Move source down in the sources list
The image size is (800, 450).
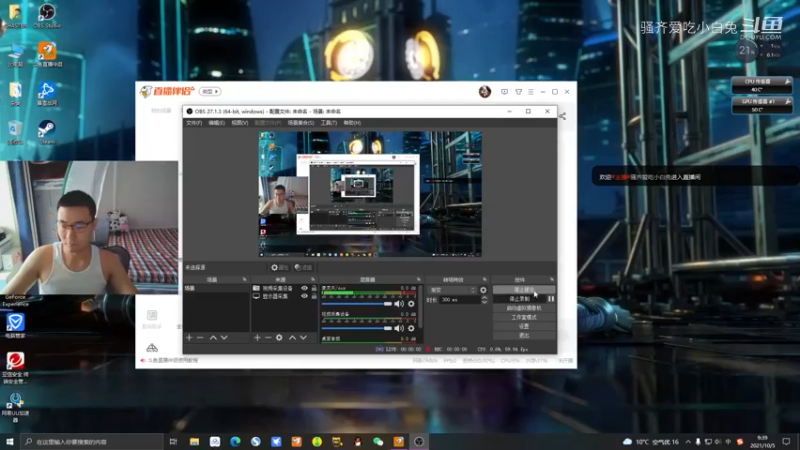click(304, 338)
